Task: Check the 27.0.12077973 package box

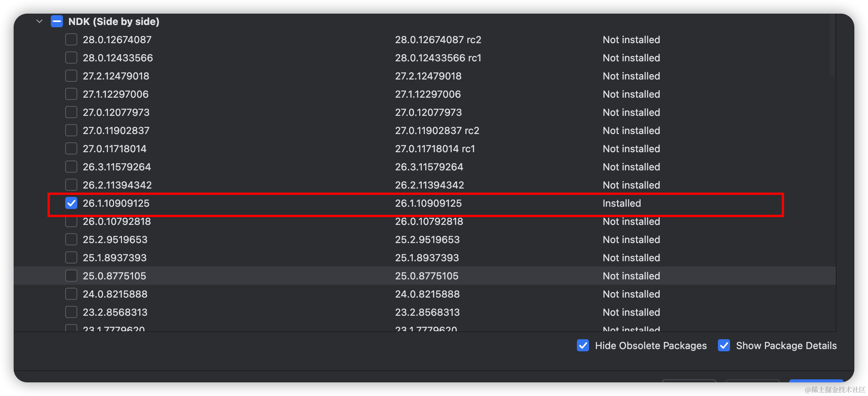Action: 71,112
